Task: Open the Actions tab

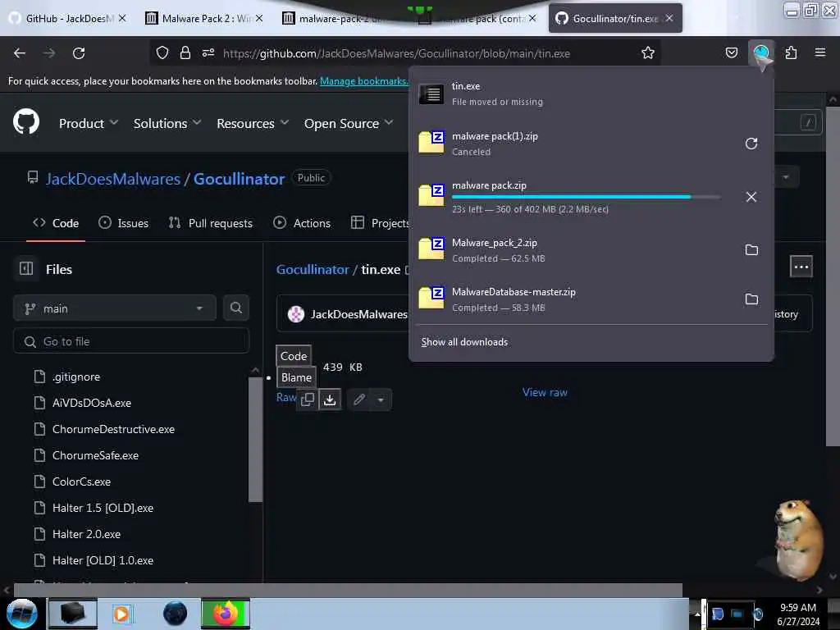Action: pyautogui.click(x=302, y=223)
